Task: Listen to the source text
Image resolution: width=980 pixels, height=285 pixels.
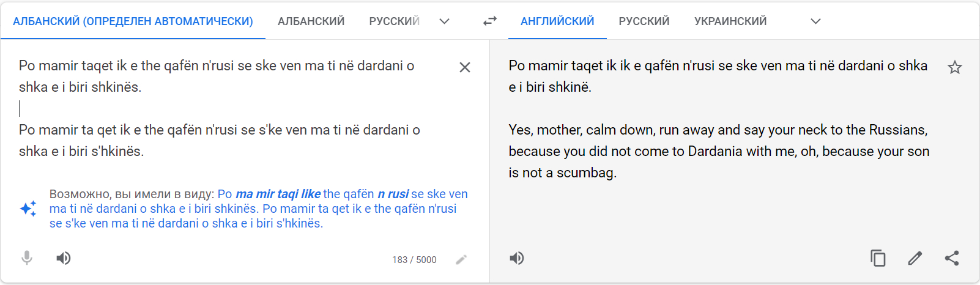Action: (64, 258)
